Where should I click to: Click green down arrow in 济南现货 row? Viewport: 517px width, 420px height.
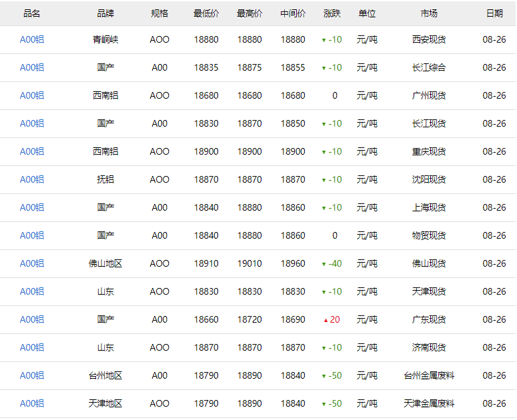(324, 348)
